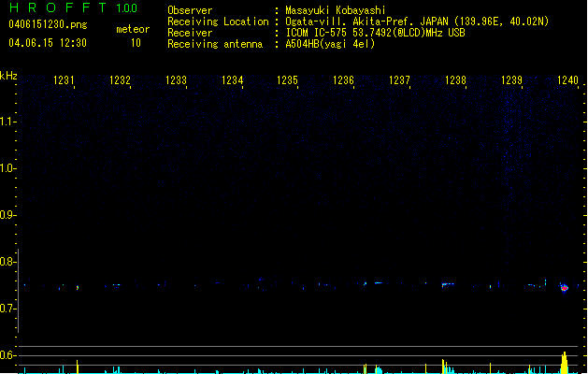Select the file name 0406151230.png
Screen dimensions: 588x374
pos(48,24)
